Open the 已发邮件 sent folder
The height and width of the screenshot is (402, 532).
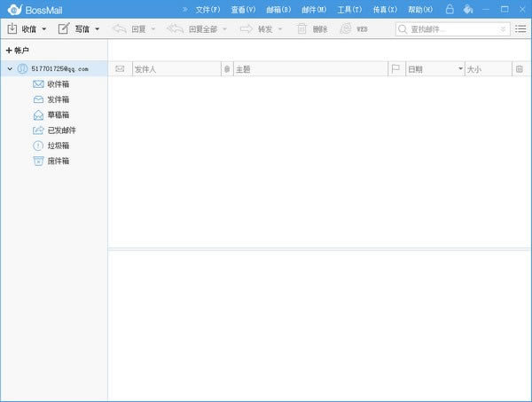pos(61,130)
